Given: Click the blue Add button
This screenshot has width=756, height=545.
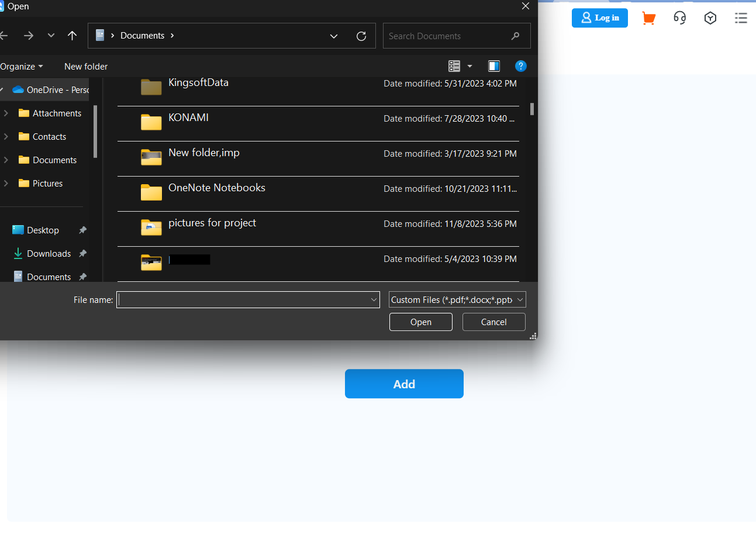Looking at the screenshot, I should click(x=404, y=384).
